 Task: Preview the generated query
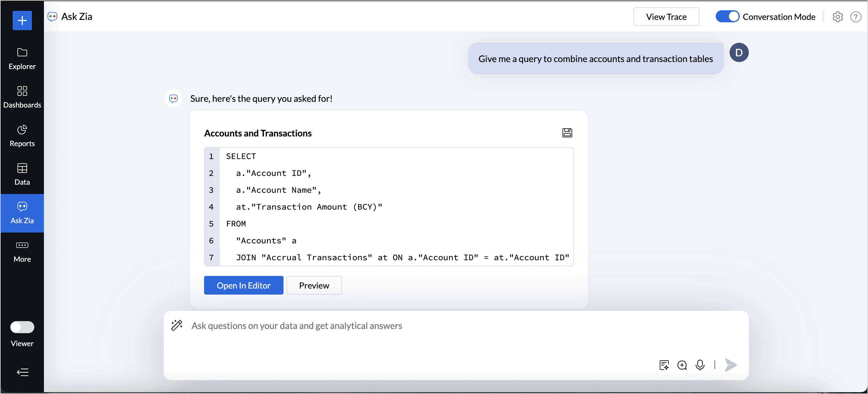point(314,285)
